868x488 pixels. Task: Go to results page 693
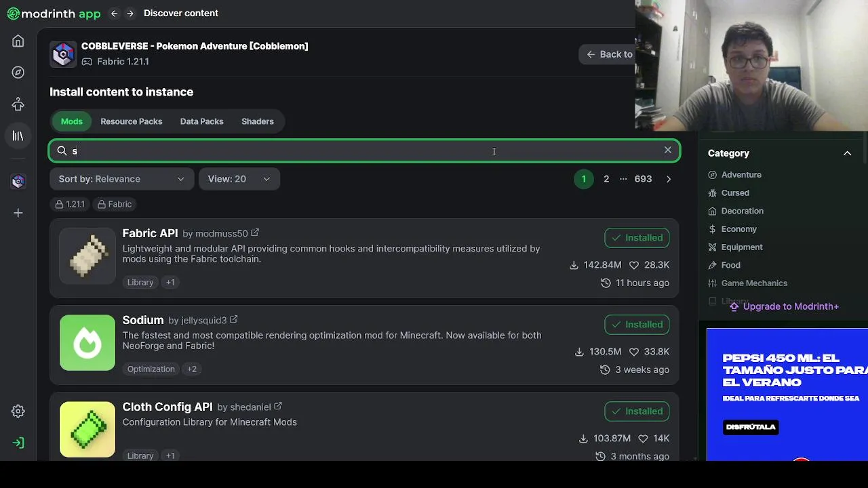(643, 179)
